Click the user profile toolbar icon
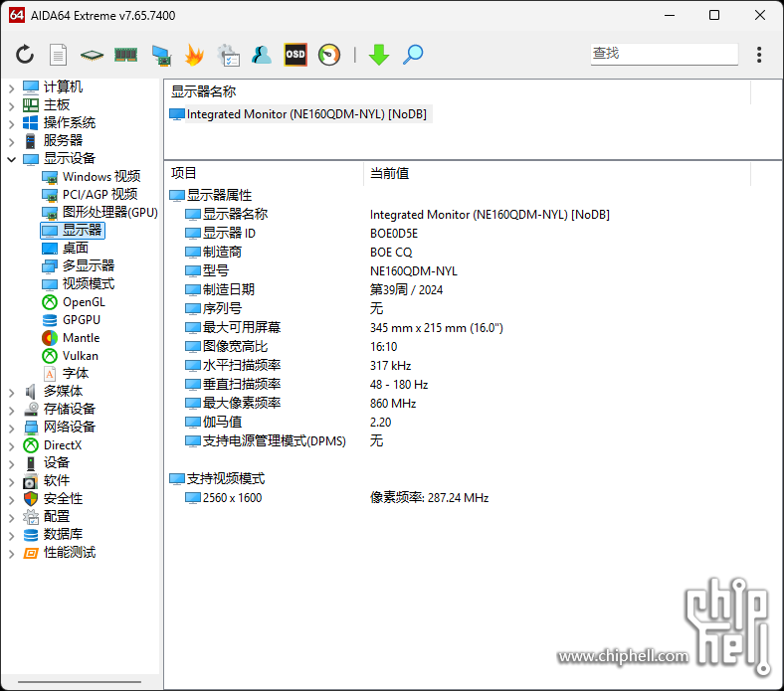This screenshot has width=784, height=691. [262, 55]
